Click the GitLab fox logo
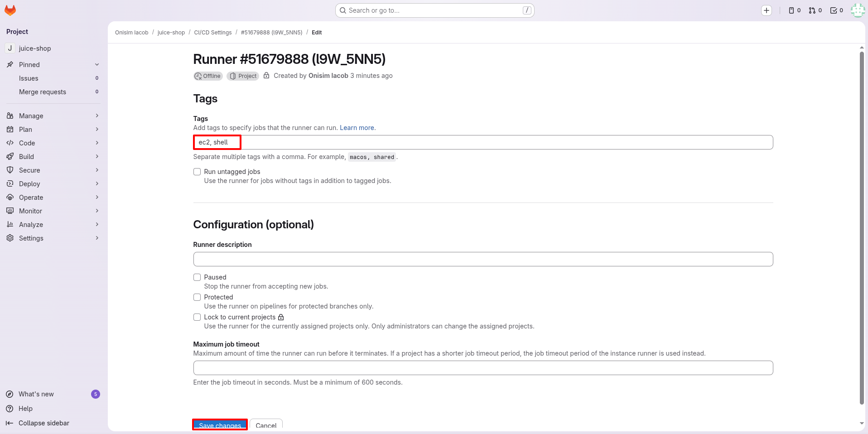This screenshot has height=434, width=868. pyautogui.click(x=10, y=10)
